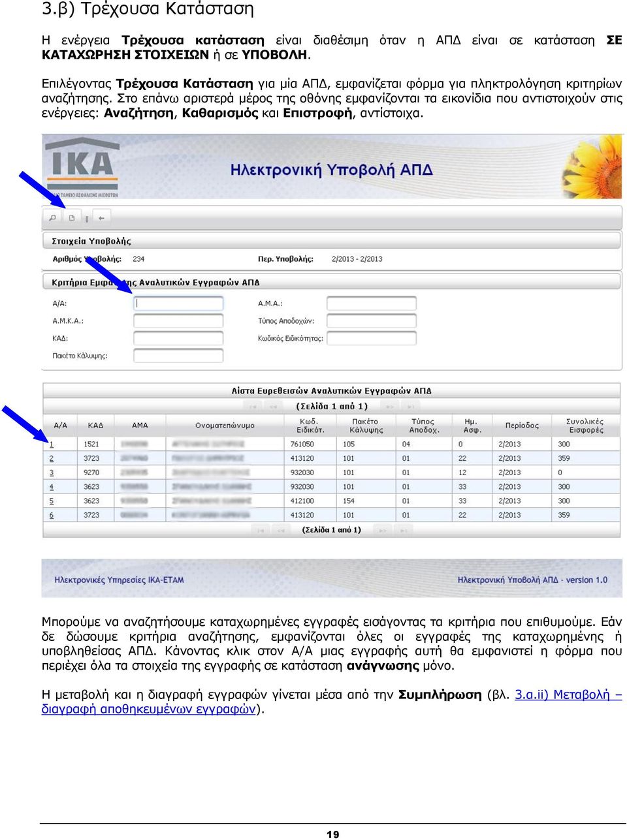Open record number 4 in the list

(52, 488)
